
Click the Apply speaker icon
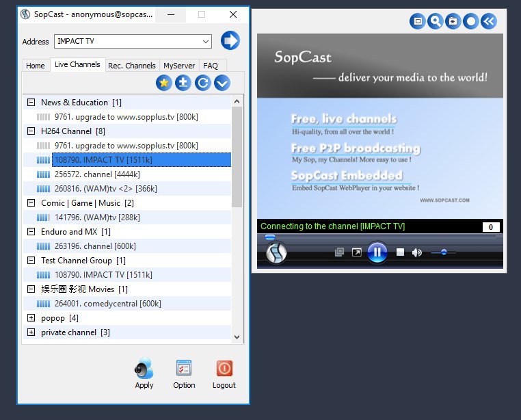point(144,369)
